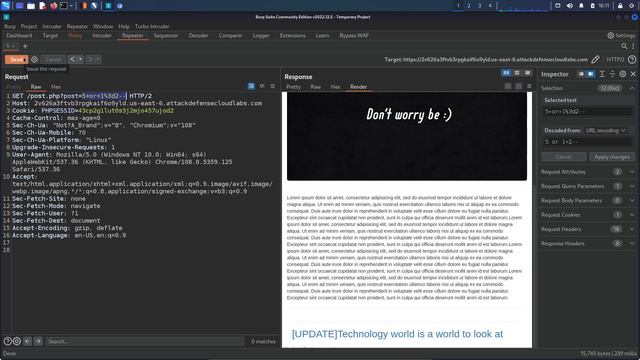This screenshot has height=360, width=640.
Task: Select Render view in Response panel
Action: (x=358, y=87)
